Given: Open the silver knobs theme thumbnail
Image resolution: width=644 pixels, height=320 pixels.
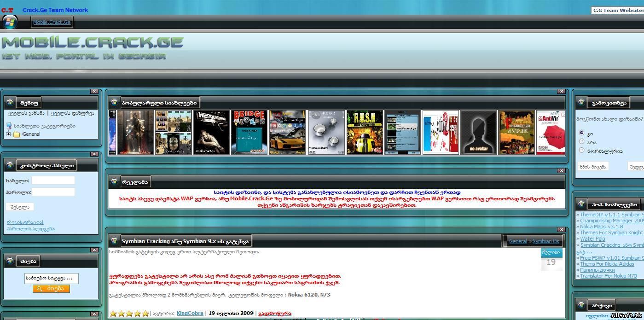Looking at the screenshot, I should [x=326, y=132].
